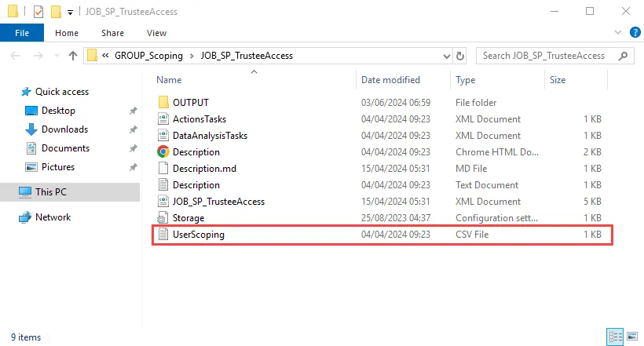Open the recent locations dropdown
This screenshot has width=644, height=346.
(57, 56)
